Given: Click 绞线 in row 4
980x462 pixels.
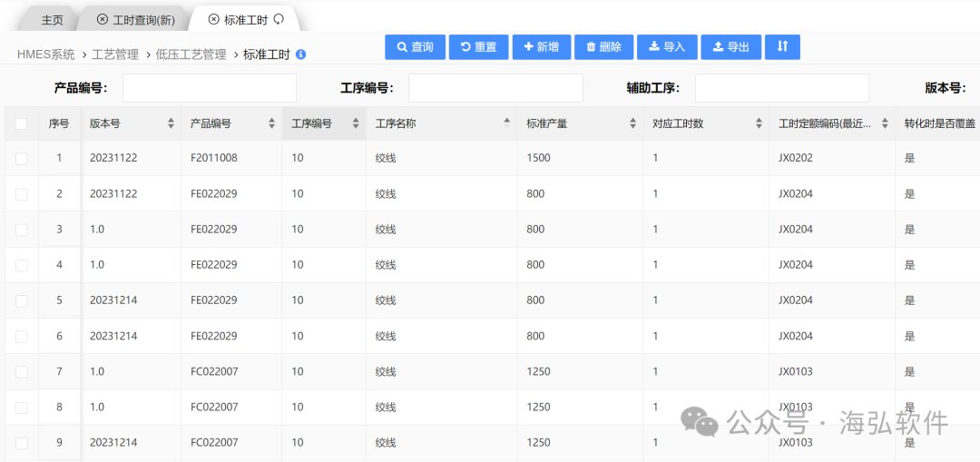Looking at the screenshot, I should click(x=386, y=264).
